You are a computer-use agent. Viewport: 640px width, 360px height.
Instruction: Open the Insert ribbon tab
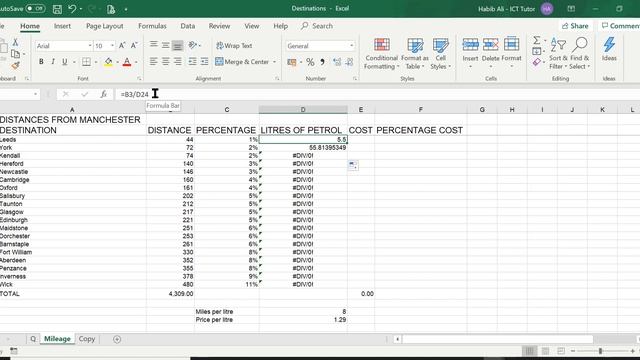pyautogui.click(x=62, y=26)
